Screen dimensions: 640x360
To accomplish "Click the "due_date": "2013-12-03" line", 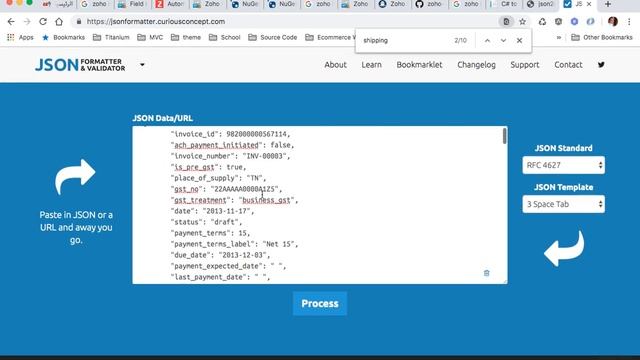I will [x=220, y=255].
